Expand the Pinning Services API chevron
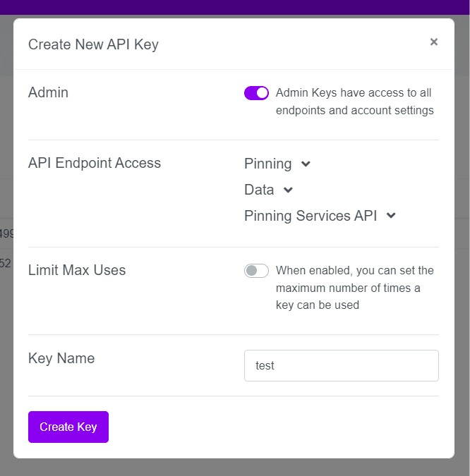This screenshot has height=476, width=470. 391,216
